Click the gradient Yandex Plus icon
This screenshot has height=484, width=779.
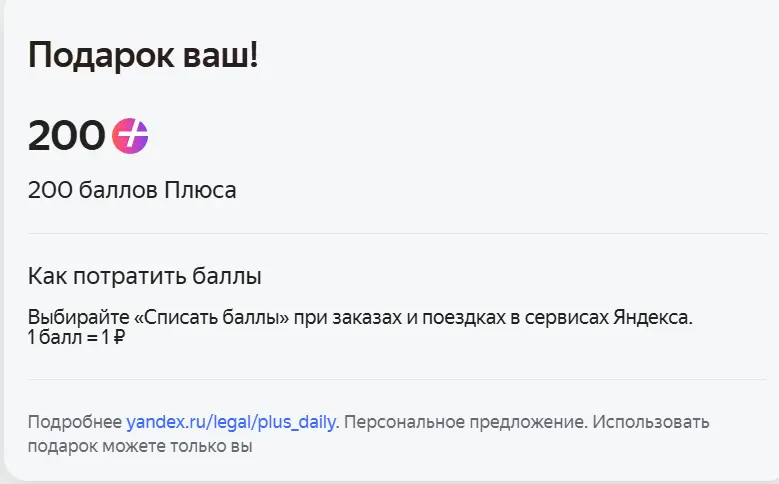click(x=130, y=136)
